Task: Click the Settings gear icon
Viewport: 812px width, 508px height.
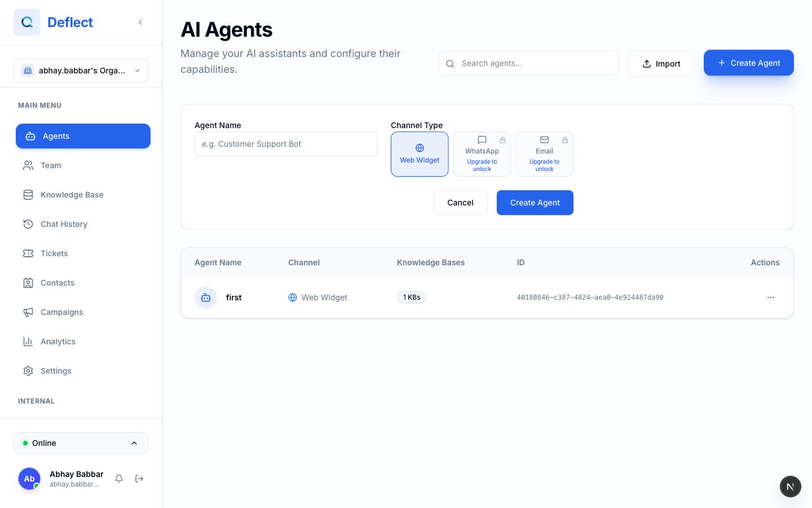Action: 28,371
